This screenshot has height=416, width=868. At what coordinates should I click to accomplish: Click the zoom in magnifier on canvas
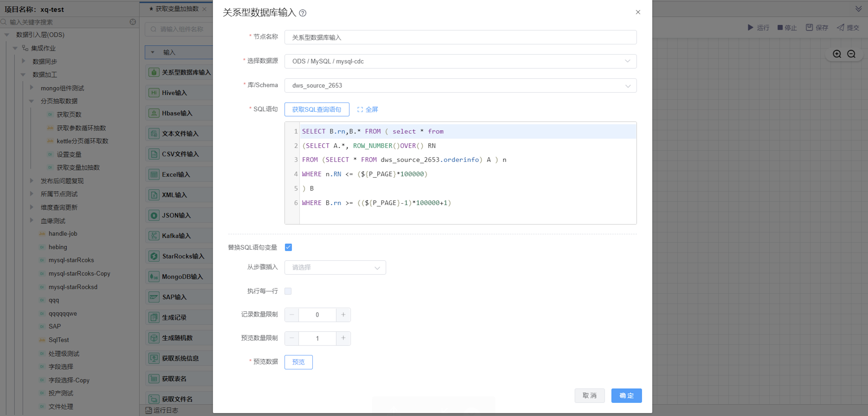pyautogui.click(x=837, y=54)
